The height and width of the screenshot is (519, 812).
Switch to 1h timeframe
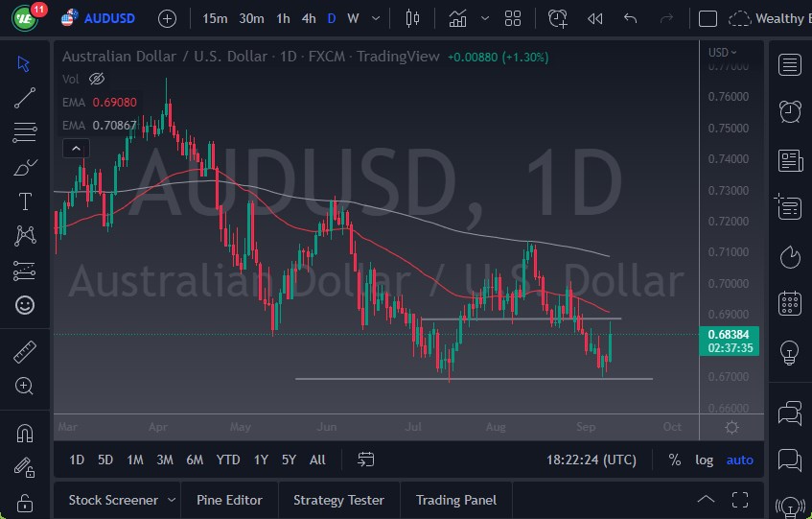pyautogui.click(x=283, y=18)
